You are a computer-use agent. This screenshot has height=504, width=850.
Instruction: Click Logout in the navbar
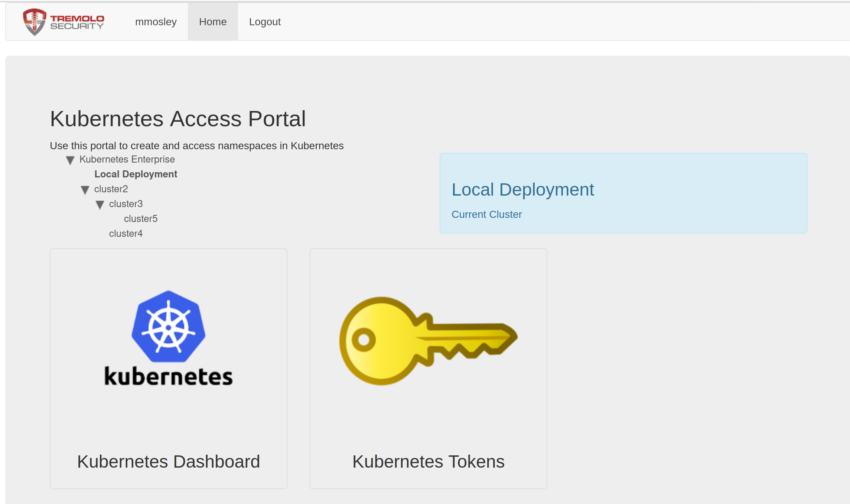coord(265,22)
